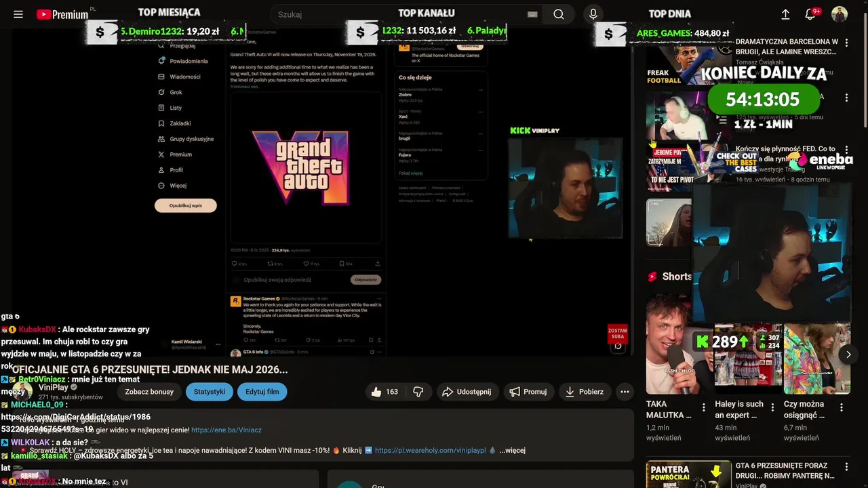Viewport: 868px width, 488px height.
Task: Open the on-screen keyboard icon in search
Action: click(532, 14)
